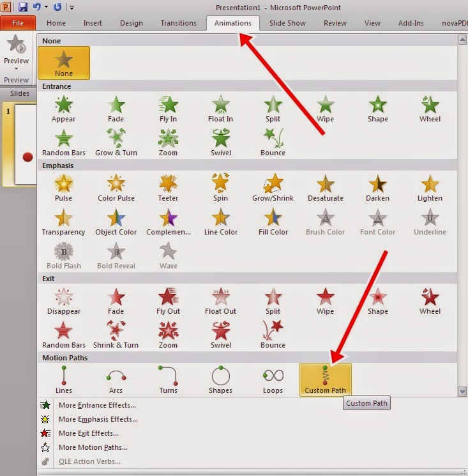
Task: Apply the Appear entrance effect
Action: (63, 109)
